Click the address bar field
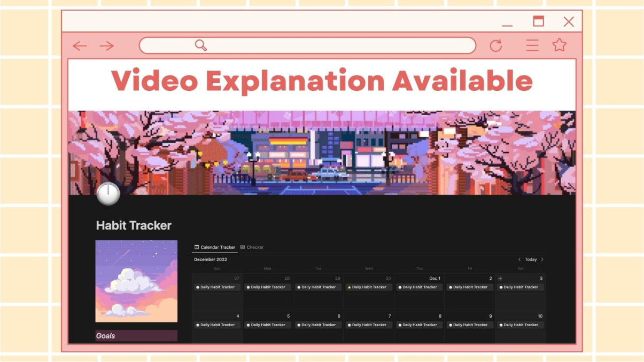This screenshot has width=644, height=362. pos(307,45)
